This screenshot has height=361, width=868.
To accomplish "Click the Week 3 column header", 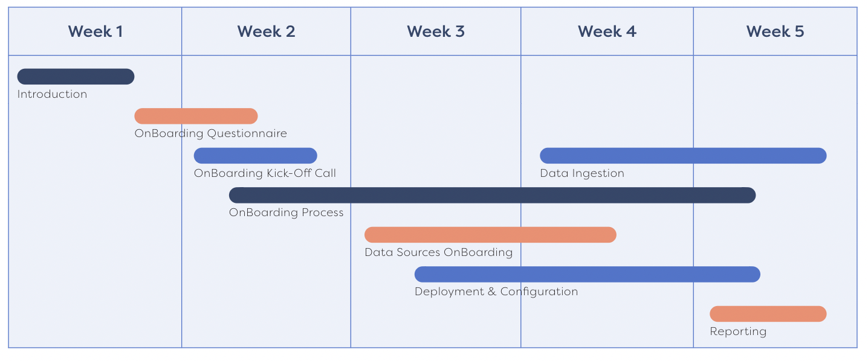I will point(436,31).
